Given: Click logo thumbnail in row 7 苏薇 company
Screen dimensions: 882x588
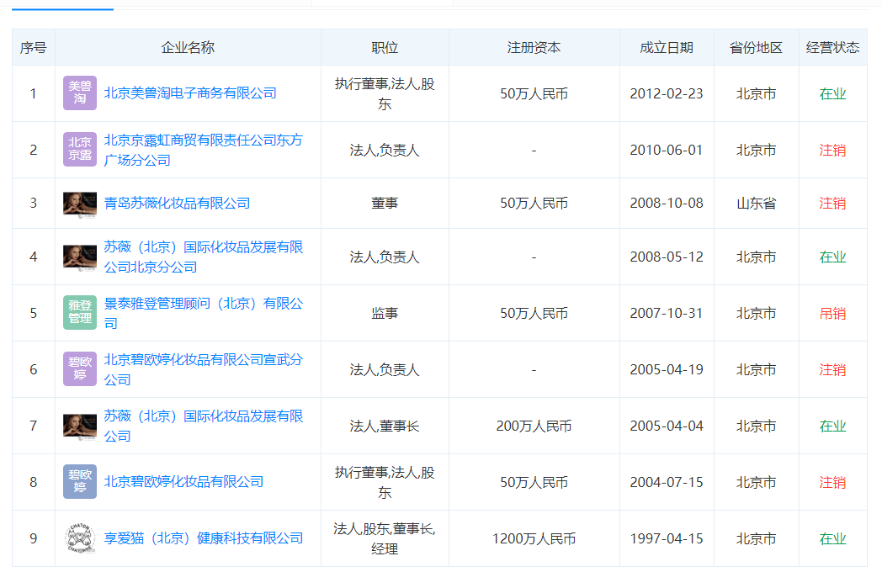Looking at the screenshot, I should click(80, 426).
